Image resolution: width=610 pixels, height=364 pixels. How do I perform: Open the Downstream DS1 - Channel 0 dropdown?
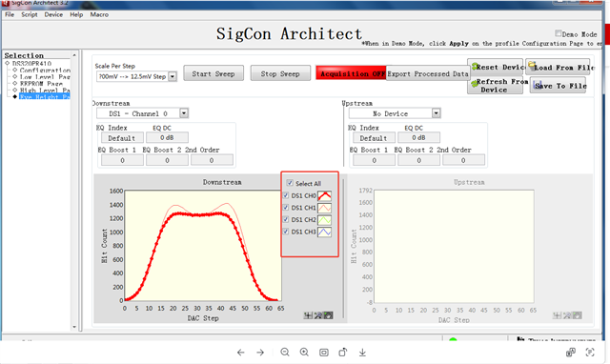coord(184,113)
